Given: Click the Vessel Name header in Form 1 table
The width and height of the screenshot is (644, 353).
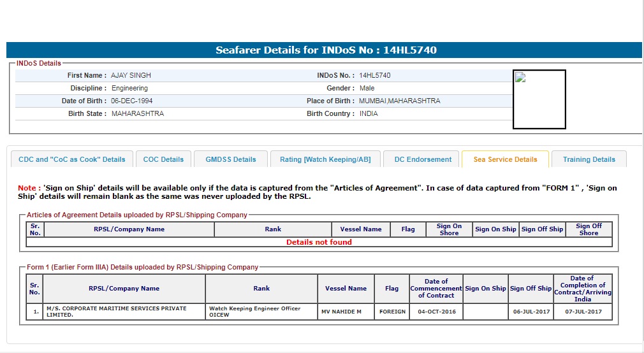Looking at the screenshot, I should coord(346,289).
